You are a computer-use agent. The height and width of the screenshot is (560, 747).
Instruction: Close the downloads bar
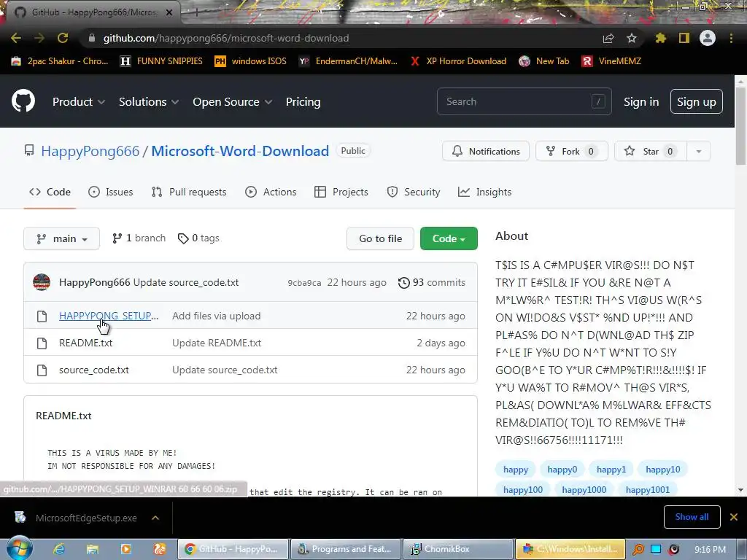click(734, 517)
